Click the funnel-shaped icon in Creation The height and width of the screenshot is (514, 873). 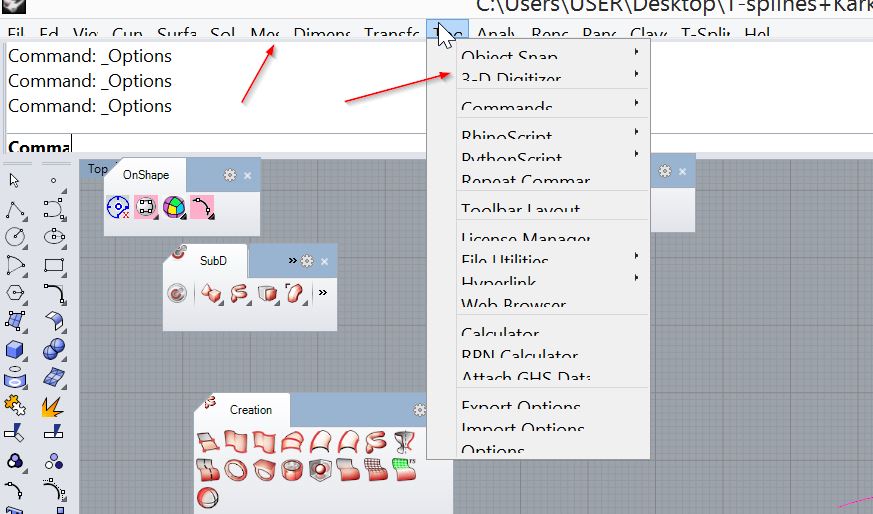[404, 442]
